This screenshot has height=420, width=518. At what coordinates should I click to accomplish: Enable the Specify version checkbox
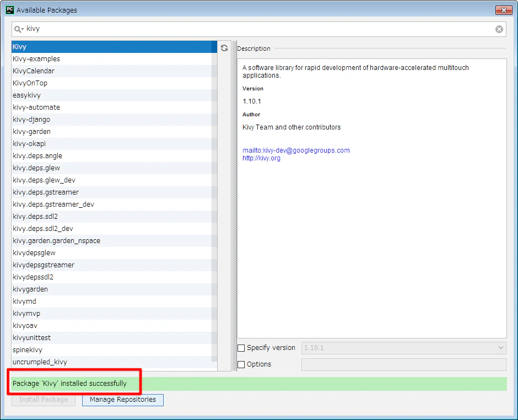[x=241, y=348]
